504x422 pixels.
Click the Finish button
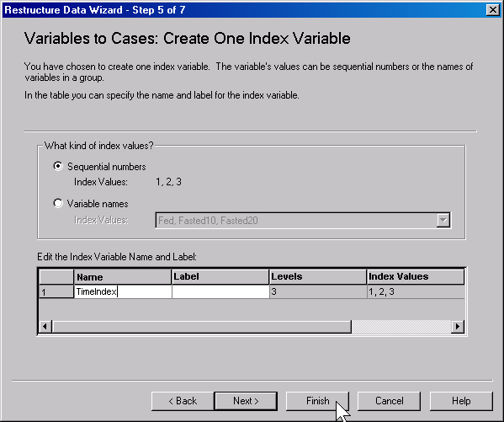pos(317,401)
